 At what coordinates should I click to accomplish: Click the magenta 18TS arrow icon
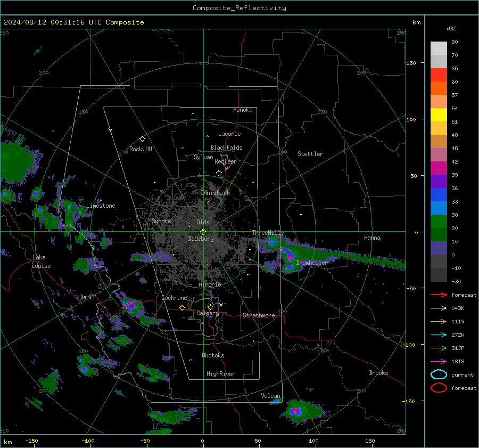click(439, 362)
